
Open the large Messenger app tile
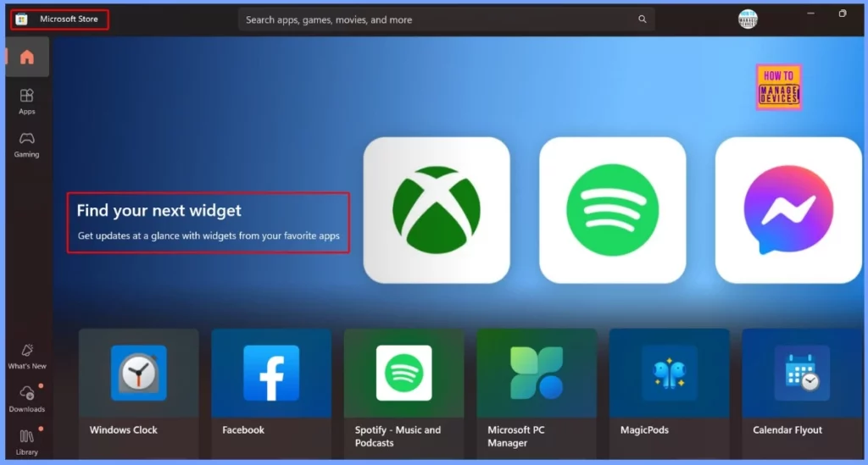click(788, 210)
